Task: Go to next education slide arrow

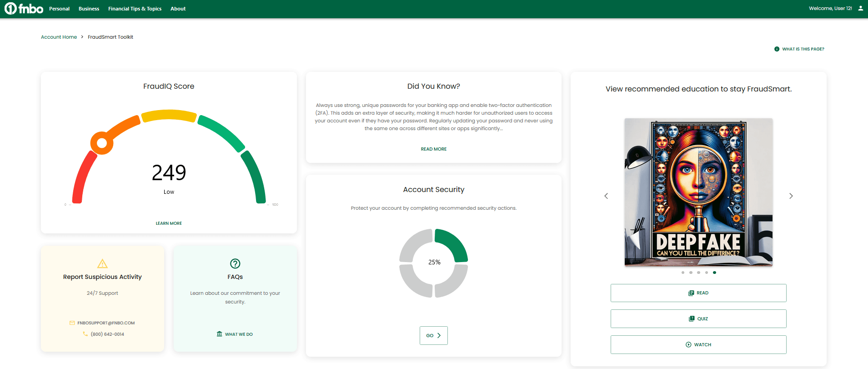Action: [x=791, y=196]
